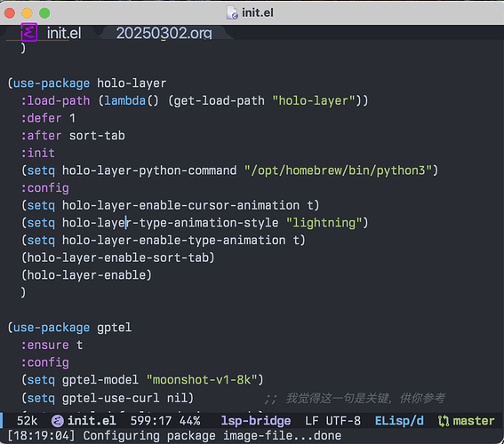Open the master branch indicator

(x=474, y=421)
